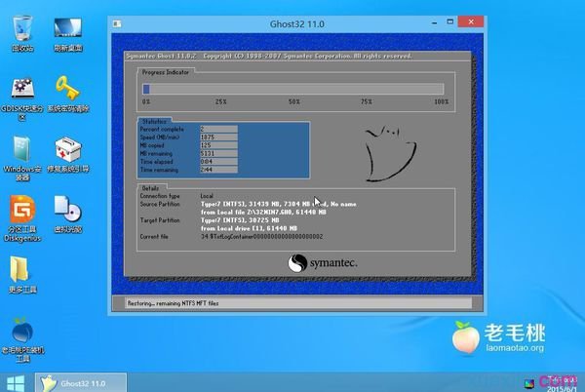Select Ghost32 11.0 taskbar button
Viewport: 585px width, 392px height.
(x=81, y=382)
